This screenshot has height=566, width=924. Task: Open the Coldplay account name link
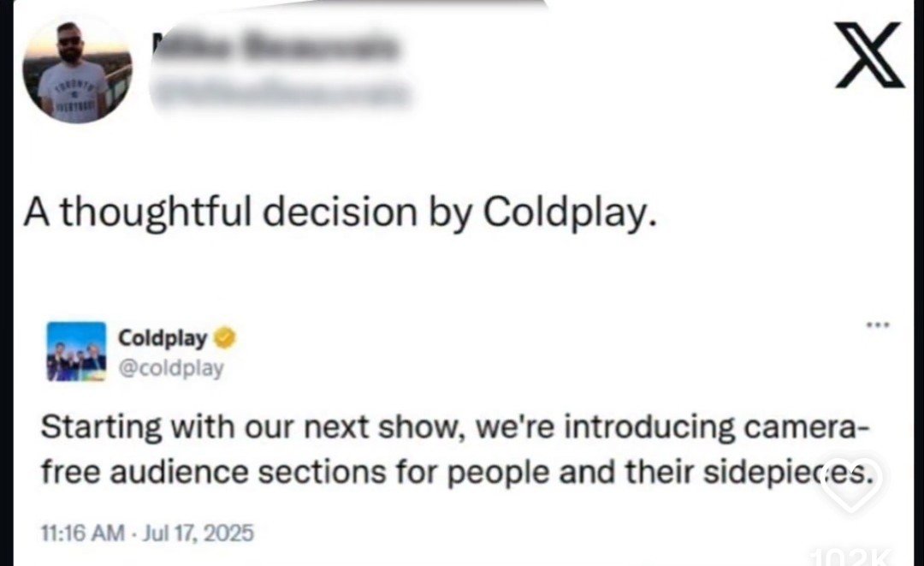163,338
